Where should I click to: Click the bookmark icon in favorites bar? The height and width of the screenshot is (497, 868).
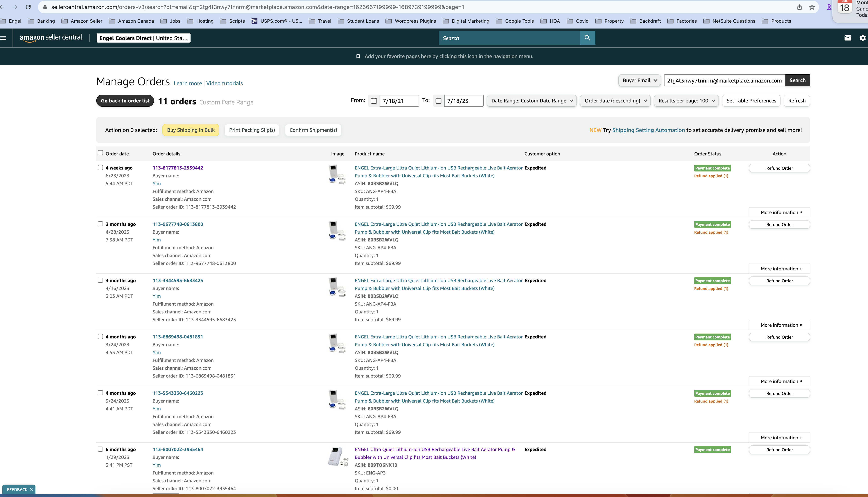click(x=358, y=56)
